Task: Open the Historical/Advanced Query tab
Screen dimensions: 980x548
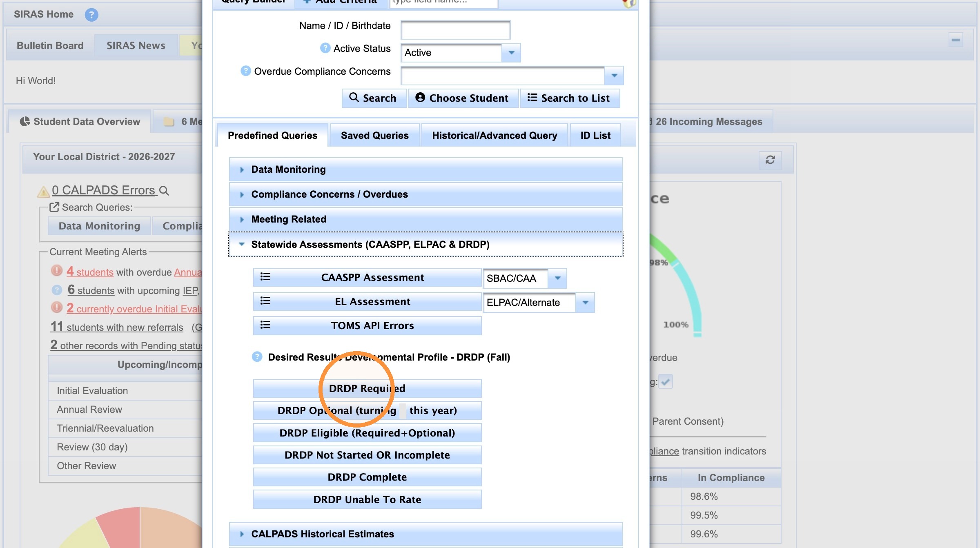Action: click(494, 136)
